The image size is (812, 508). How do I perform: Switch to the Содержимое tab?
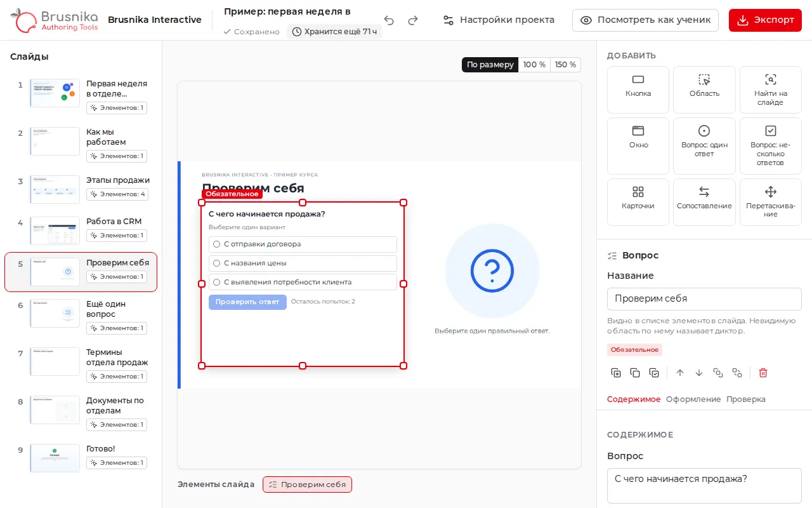pyautogui.click(x=634, y=399)
